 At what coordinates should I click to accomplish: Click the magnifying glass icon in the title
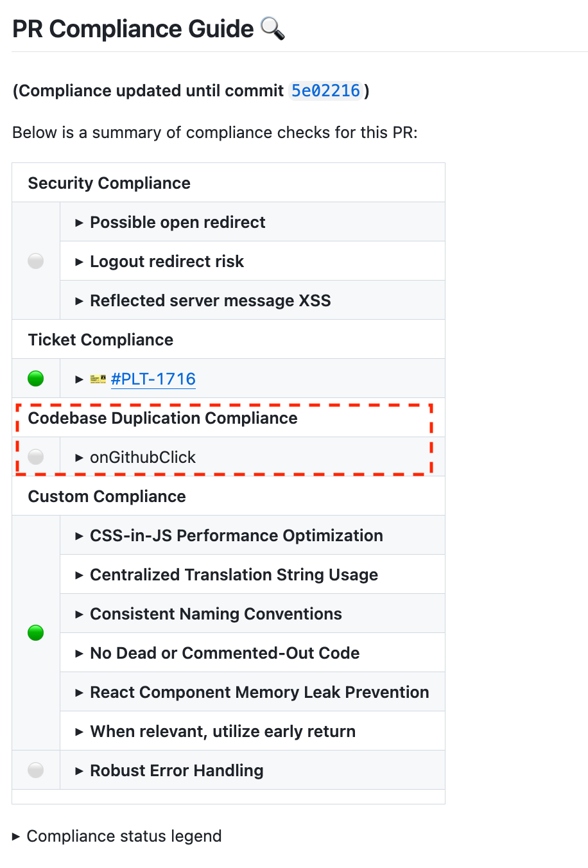point(272,29)
